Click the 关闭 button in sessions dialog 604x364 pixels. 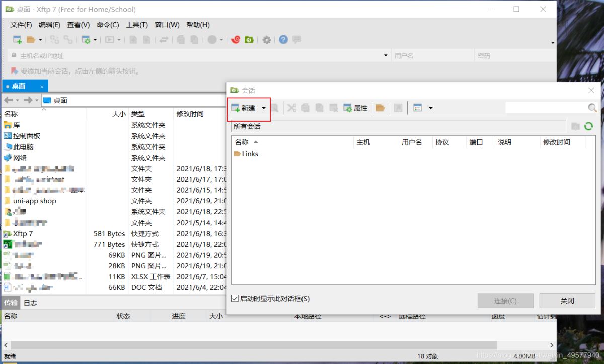pos(567,301)
